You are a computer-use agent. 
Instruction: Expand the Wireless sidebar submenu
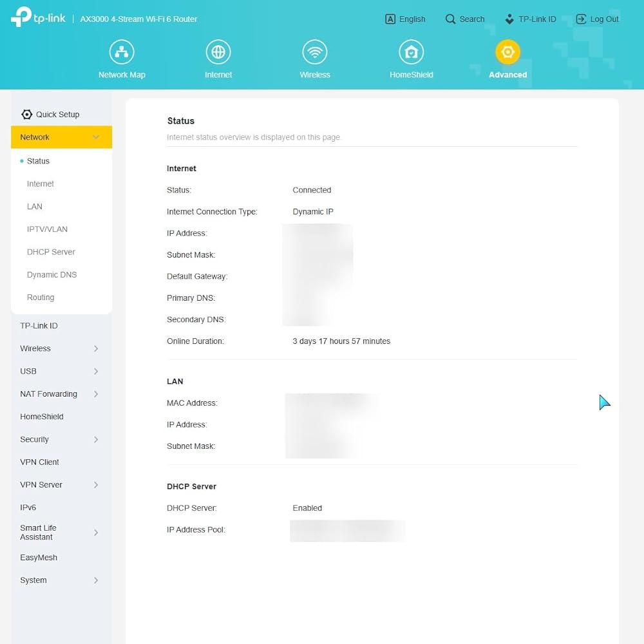(96, 348)
